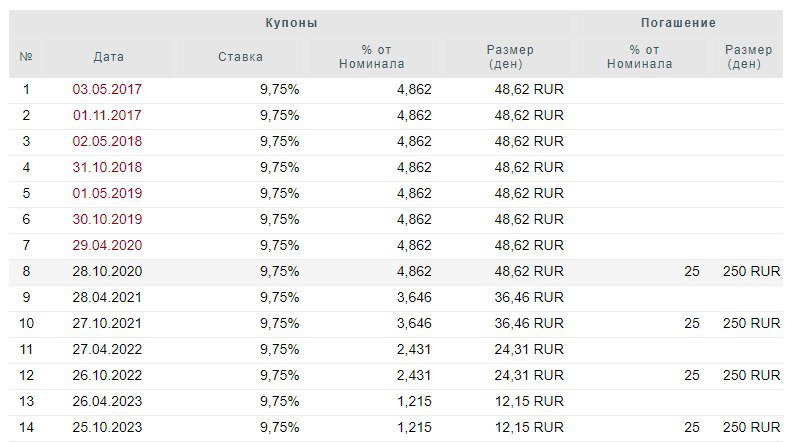Click the 31.10.2018 coupon date
This screenshot has width=796, height=442.
point(107,167)
